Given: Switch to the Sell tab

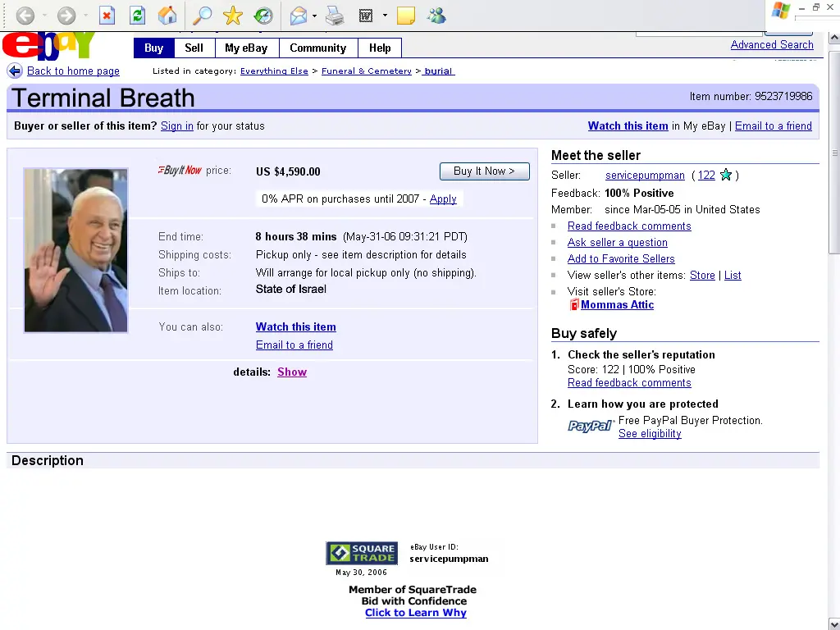Looking at the screenshot, I should (x=194, y=48).
